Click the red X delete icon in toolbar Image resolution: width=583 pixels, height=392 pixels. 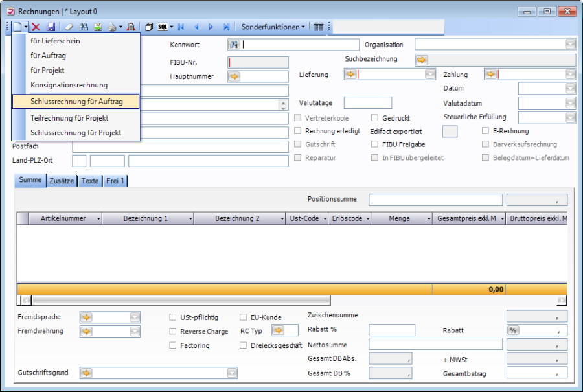coord(36,27)
